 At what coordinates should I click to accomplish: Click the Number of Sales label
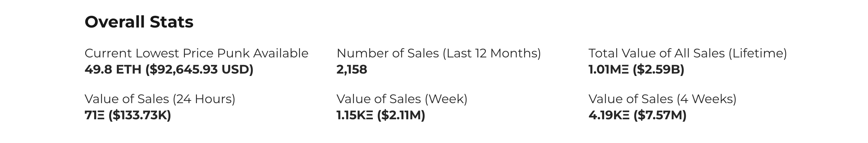click(x=388, y=53)
